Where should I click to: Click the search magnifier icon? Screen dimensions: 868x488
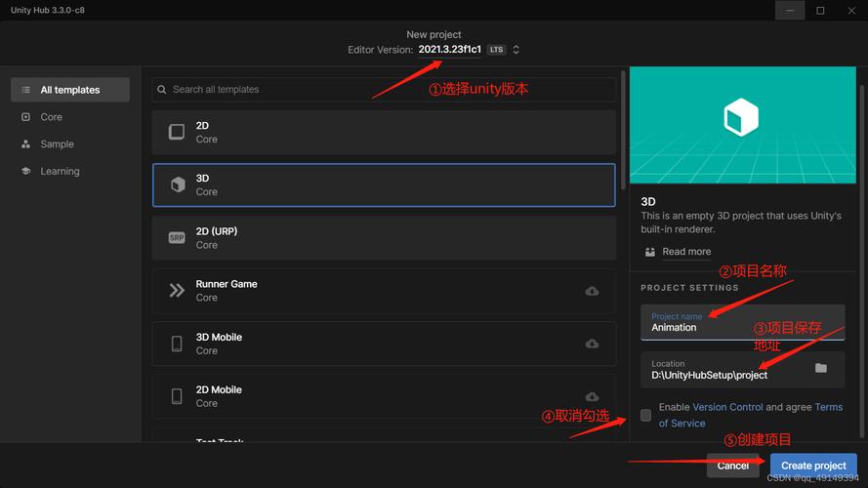162,90
